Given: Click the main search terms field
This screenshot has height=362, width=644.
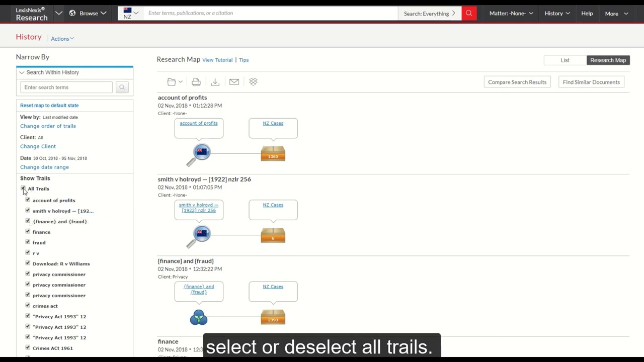Looking at the screenshot, I should point(271,13).
